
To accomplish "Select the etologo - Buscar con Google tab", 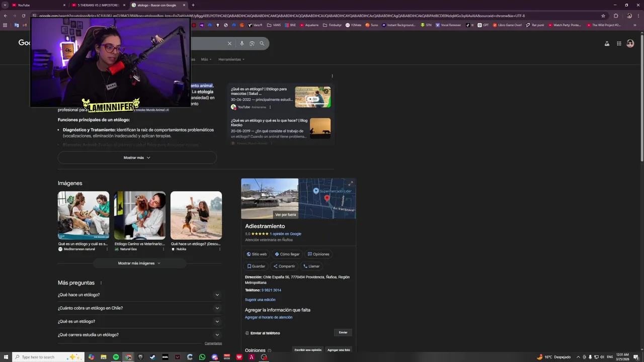I will click(x=157, y=5).
